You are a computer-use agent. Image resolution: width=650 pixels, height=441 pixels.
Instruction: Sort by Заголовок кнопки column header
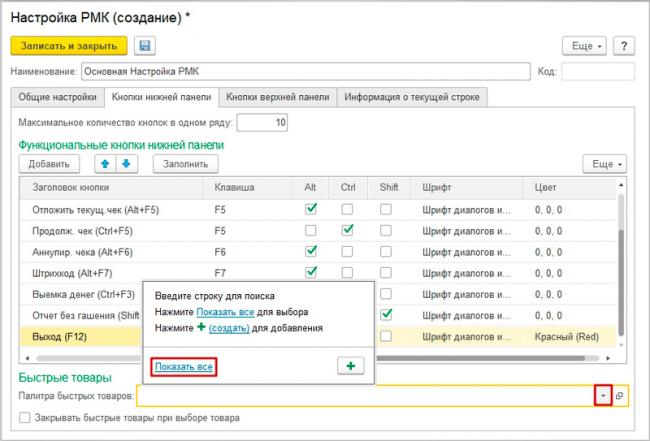coord(111,187)
